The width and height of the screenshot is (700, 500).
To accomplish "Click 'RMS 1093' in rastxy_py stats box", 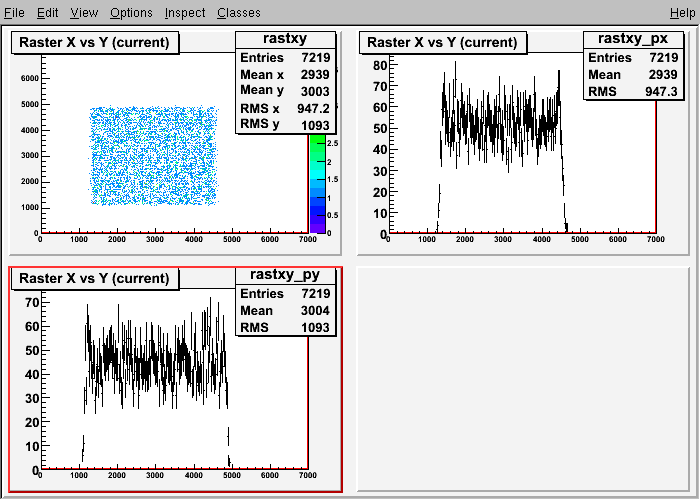I will 285,327.
